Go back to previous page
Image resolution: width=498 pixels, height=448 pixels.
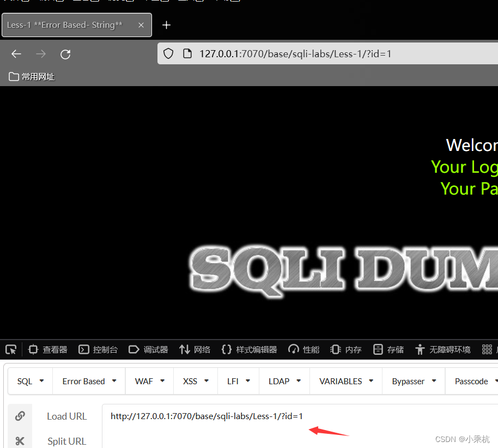[16, 54]
